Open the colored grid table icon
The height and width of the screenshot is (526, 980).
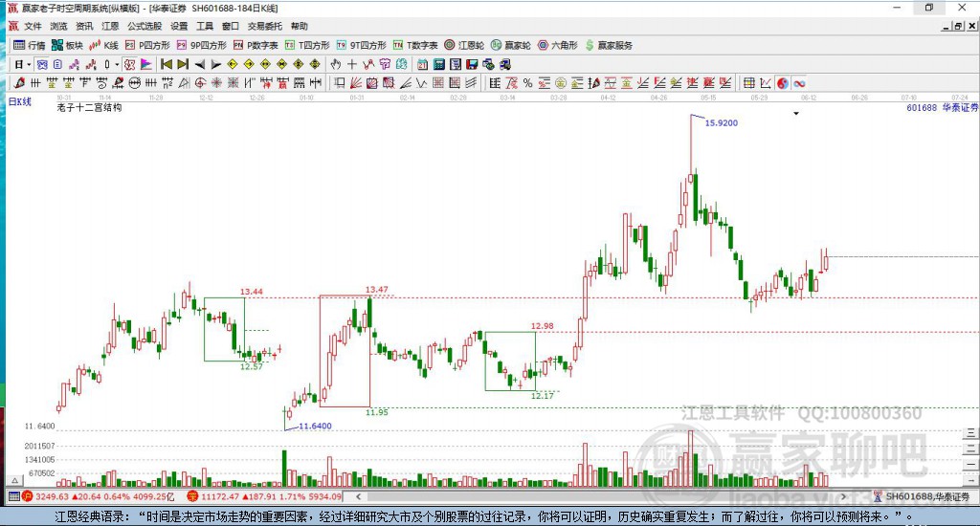click(748, 83)
